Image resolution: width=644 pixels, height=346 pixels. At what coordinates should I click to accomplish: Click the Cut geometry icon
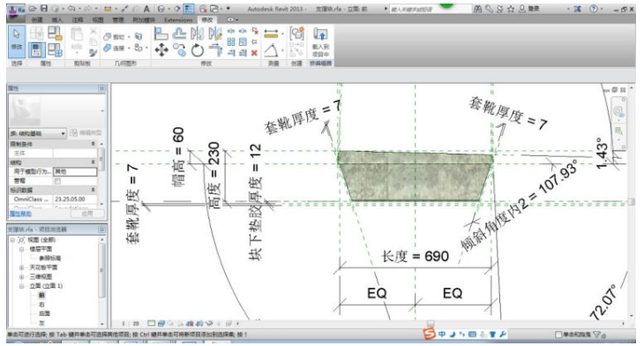[x=108, y=37]
